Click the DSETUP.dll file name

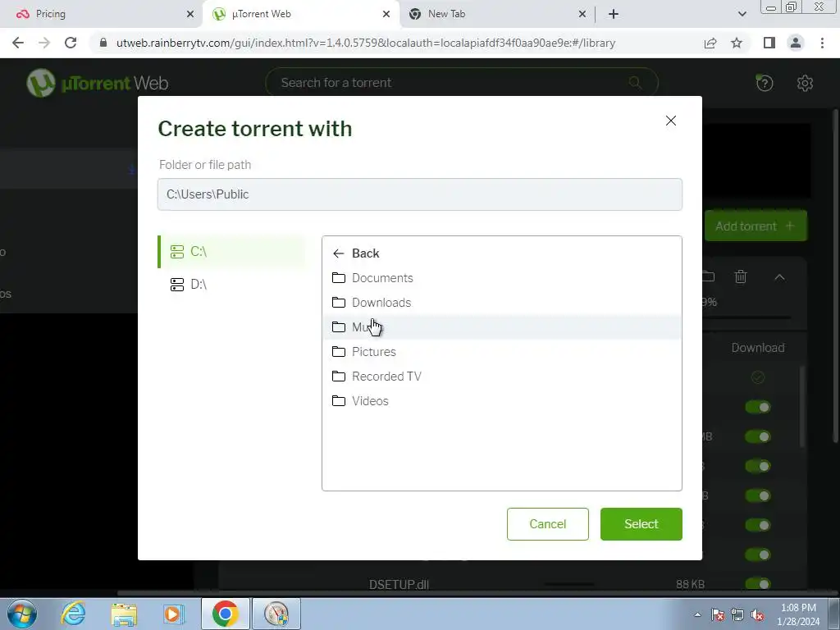point(399,584)
